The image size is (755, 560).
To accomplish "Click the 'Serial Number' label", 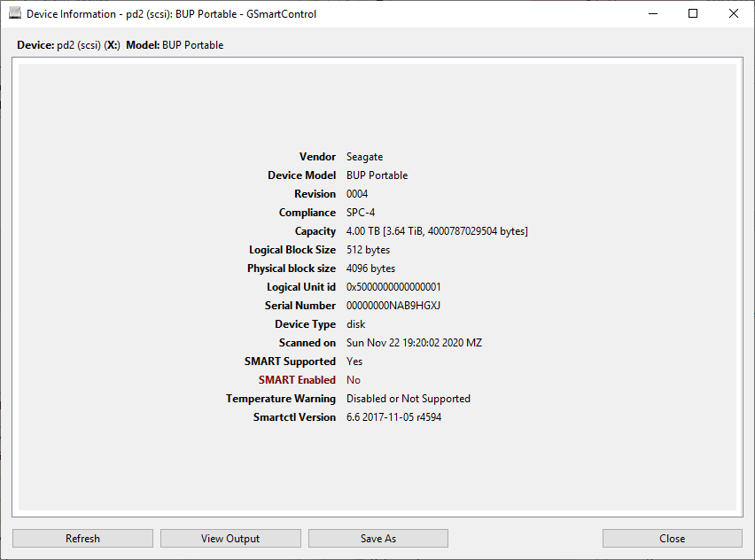I will point(300,306).
